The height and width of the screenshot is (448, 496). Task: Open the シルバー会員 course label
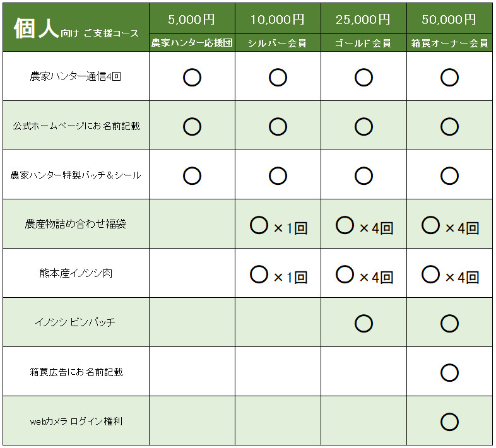[x=278, y=44]
